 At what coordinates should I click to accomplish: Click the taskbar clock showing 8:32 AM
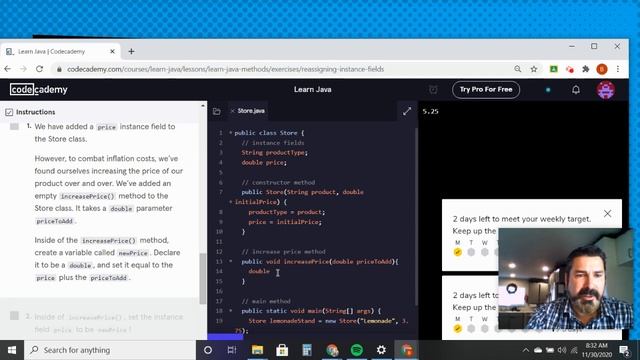[x=596, y=350]
